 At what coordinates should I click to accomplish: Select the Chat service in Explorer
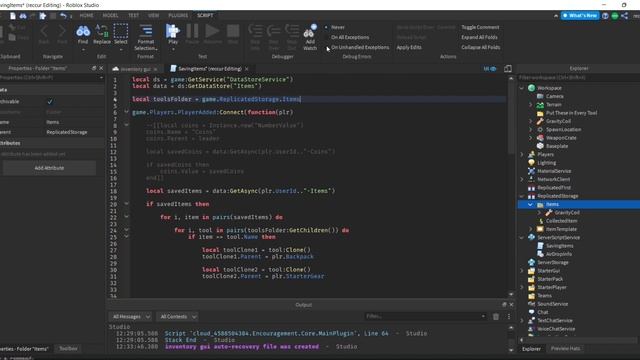point(542,312)
